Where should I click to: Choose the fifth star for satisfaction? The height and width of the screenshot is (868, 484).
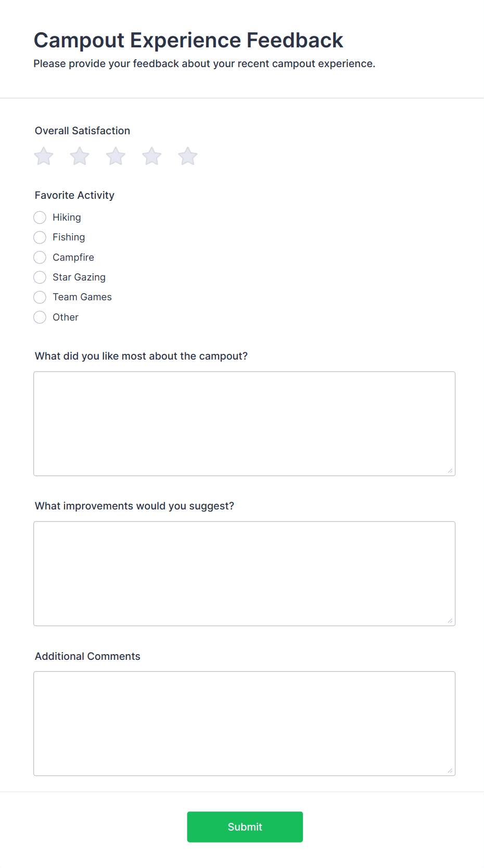[187, 156]
